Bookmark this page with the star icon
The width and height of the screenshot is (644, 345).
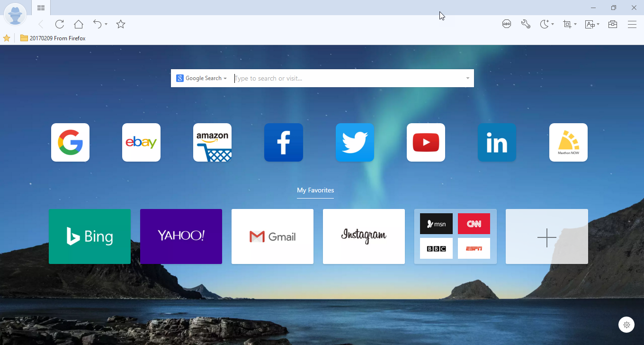[x=120, y=24]
